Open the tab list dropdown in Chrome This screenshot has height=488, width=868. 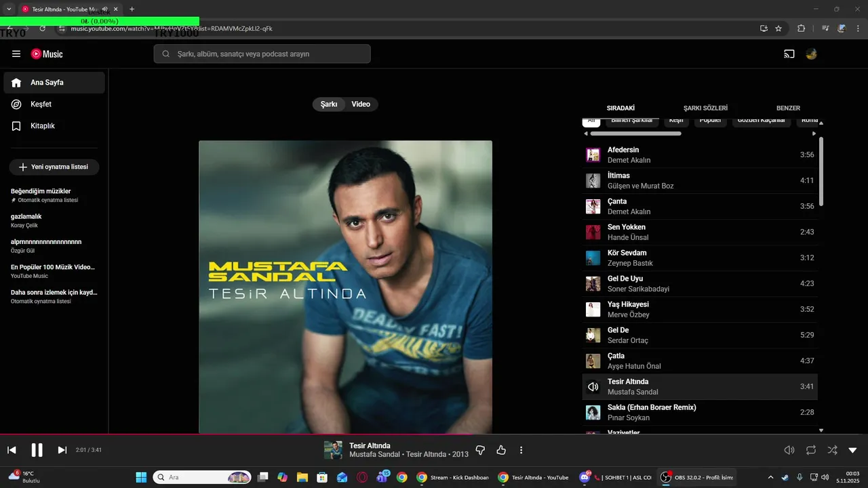pyautogui.click(x=9, y=9)
